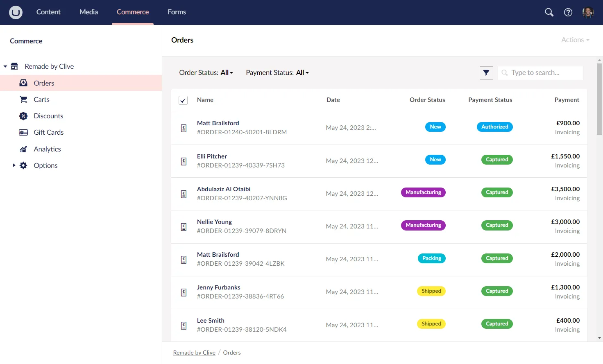Click the Options gear icon
Image resolution: width=603 pixels, height=364 pixels.
(23, 165)
